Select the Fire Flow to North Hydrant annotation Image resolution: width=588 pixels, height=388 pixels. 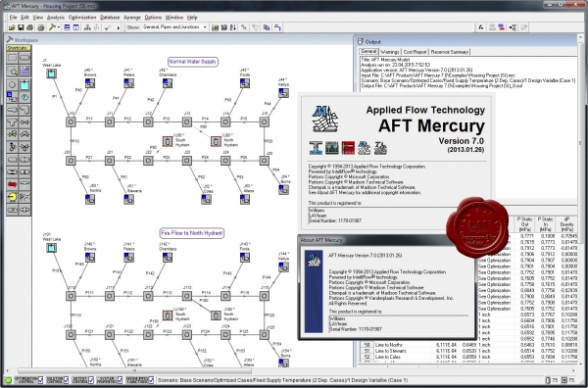click(192, 233)
